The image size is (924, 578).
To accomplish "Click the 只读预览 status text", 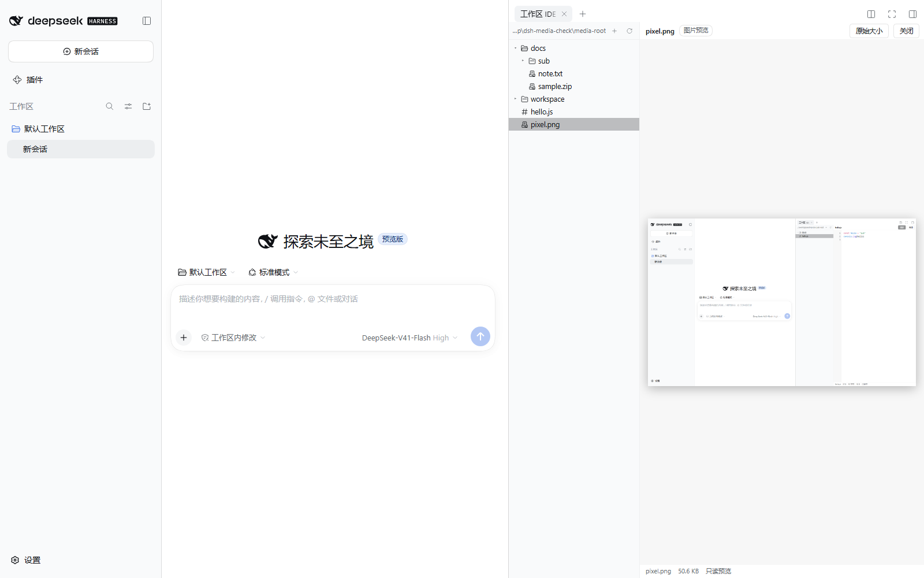I will click(x=718, y=571).
